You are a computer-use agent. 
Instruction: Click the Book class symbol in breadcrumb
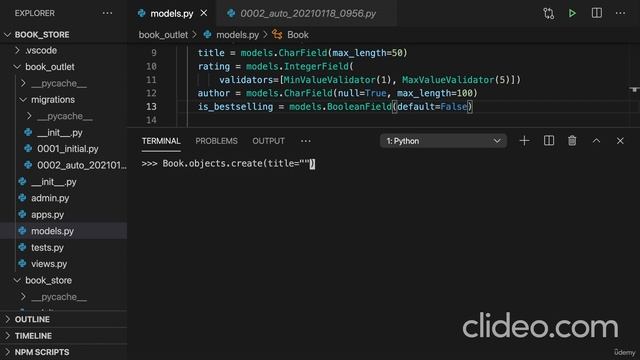click(x=277, y=35)
